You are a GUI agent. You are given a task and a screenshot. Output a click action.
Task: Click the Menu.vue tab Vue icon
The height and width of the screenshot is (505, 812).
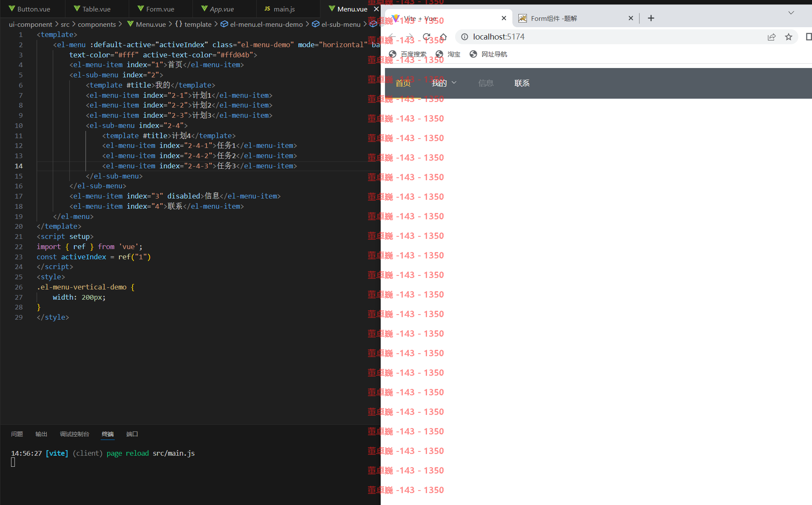(331, 9)
